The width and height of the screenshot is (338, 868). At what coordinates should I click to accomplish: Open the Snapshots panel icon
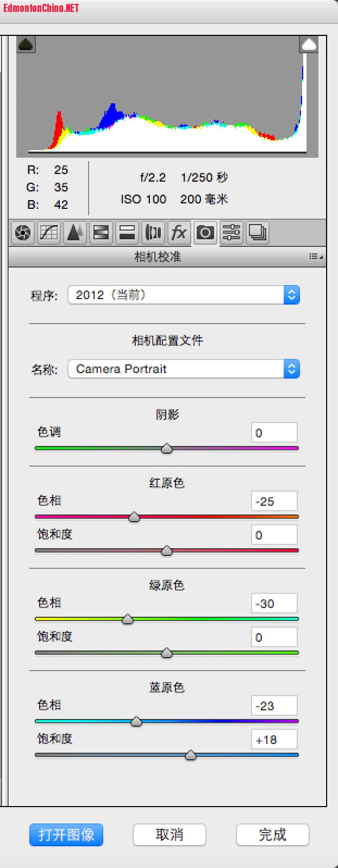tap(257, 233)
